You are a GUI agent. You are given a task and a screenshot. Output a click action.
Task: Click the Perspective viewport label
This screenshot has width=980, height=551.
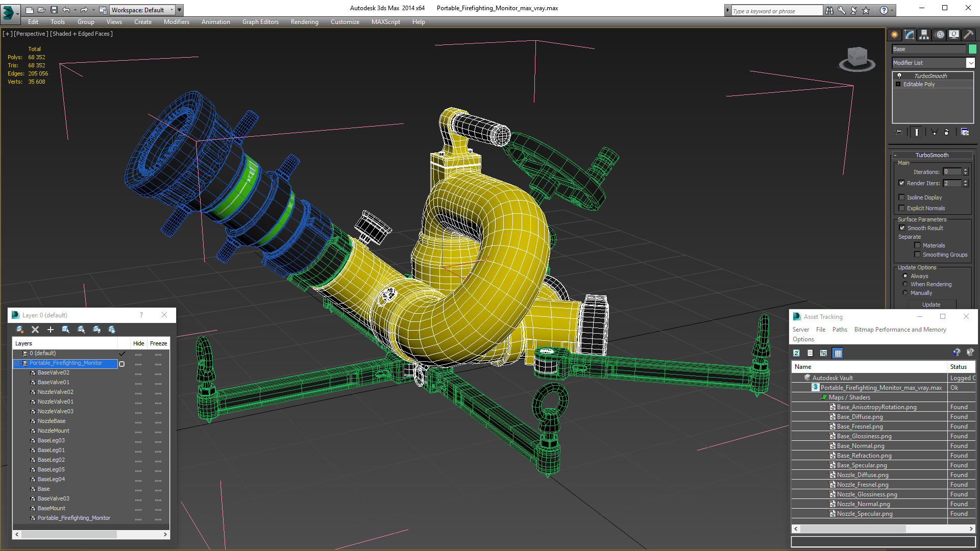tap(31, 34)
